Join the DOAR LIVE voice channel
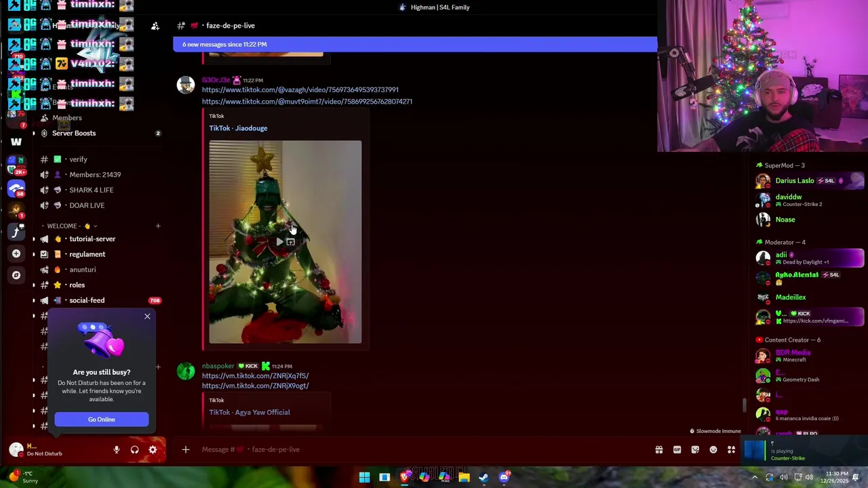 coord(87,205)
